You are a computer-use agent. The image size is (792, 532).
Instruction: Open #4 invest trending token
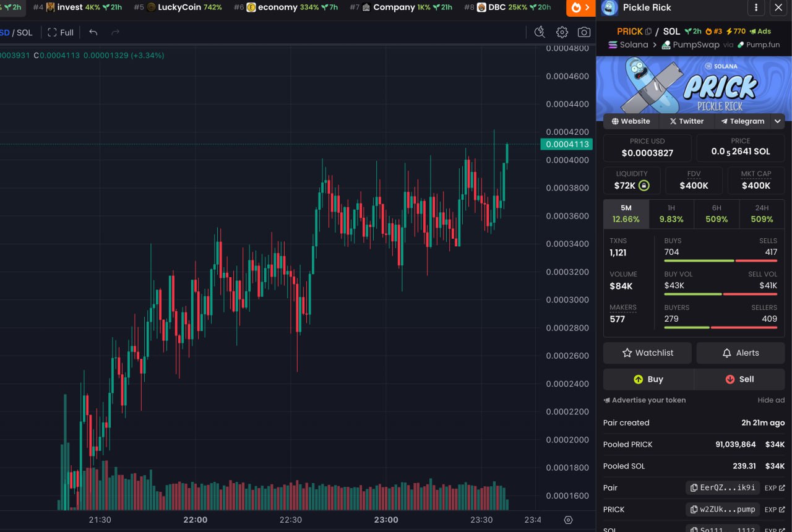pos(77,7)
